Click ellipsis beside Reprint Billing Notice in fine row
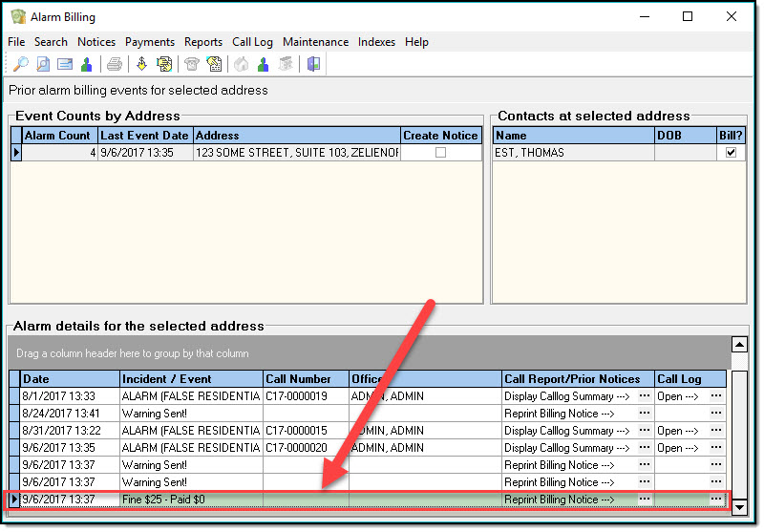 click(645, 500)
